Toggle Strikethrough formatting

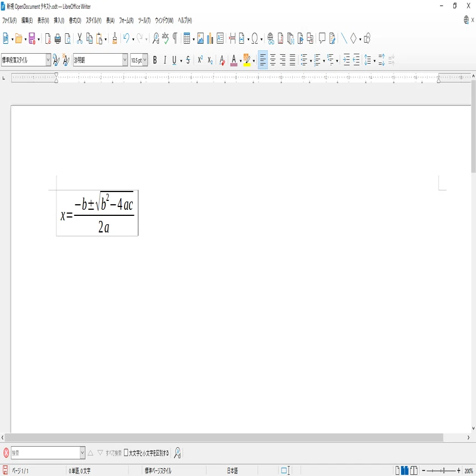point(188,60)
